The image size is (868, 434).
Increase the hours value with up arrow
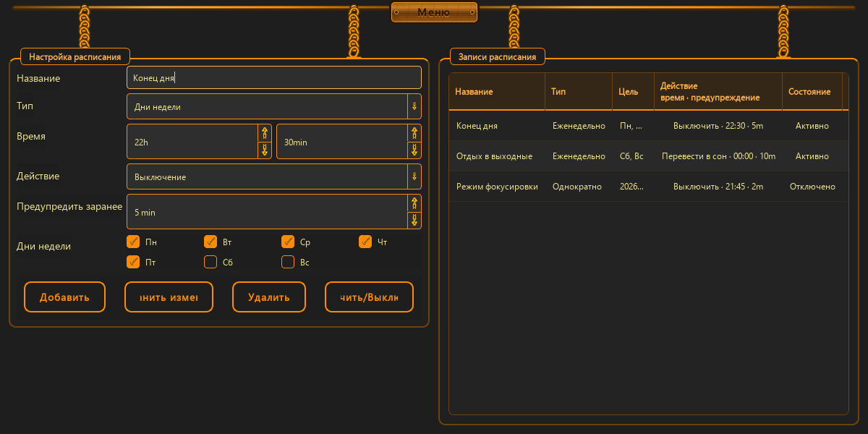pyautogui.click(x=265, y=133)
